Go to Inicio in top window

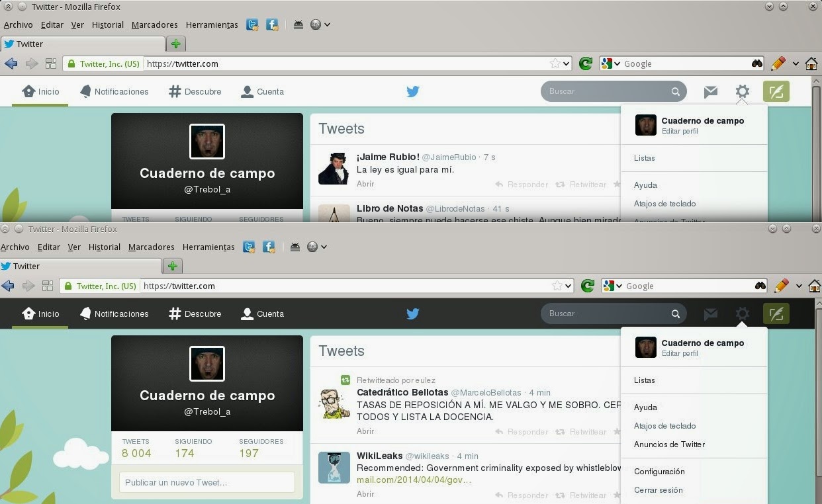(x=41, y=91)
